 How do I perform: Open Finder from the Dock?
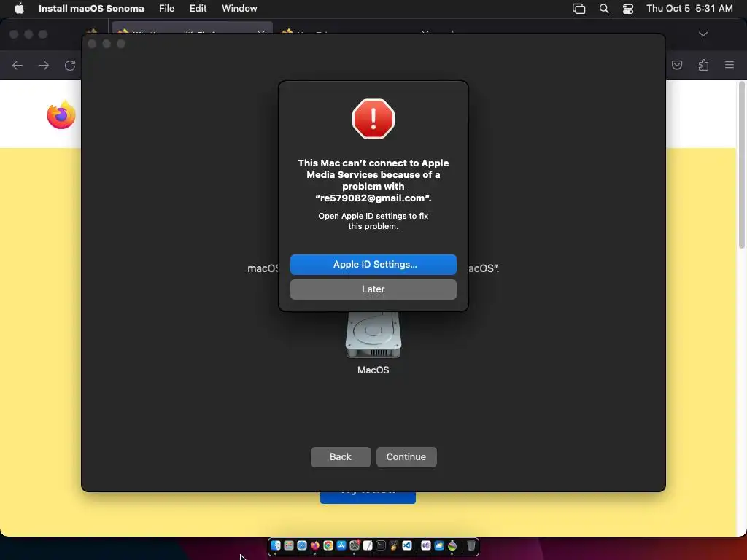click(276, 545)
